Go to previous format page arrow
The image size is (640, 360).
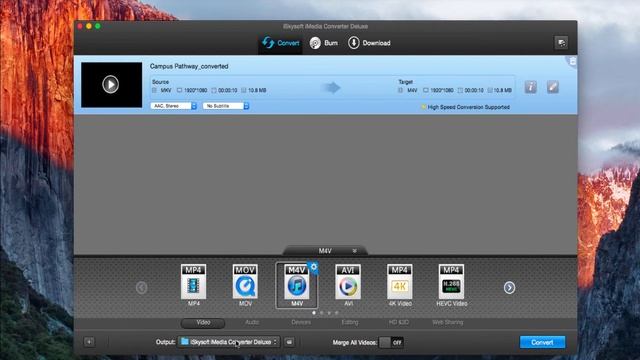(x=142, y=288)
